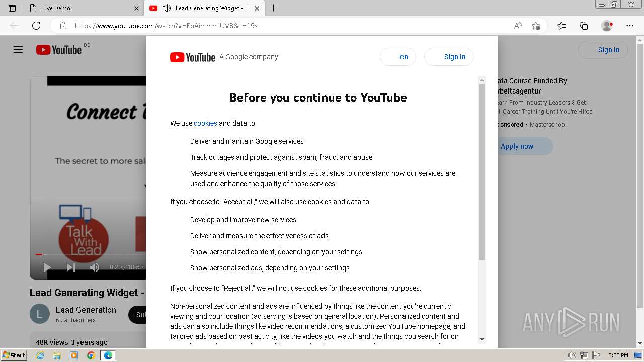Viewport: 644px width, 362px height.
Task: Go back to the previous page
Action: tap(14, 26)
